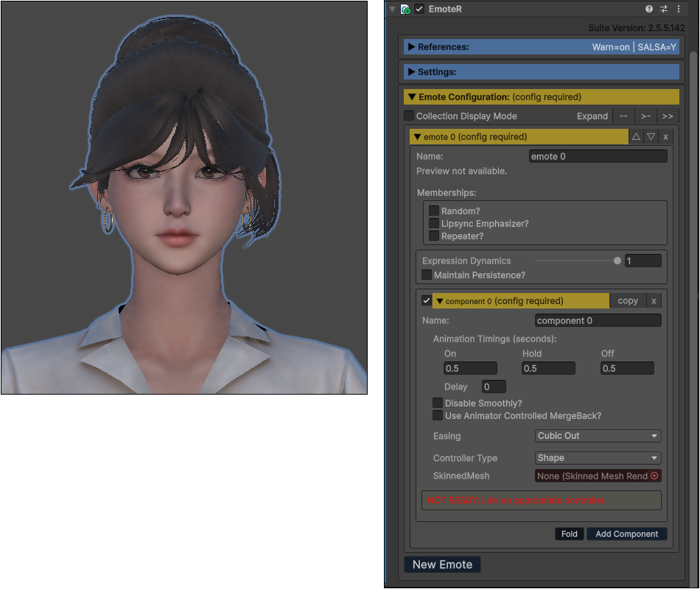700x589 pixels.
Task: Remove component 0 with the x icon
Action: [654, 301]
